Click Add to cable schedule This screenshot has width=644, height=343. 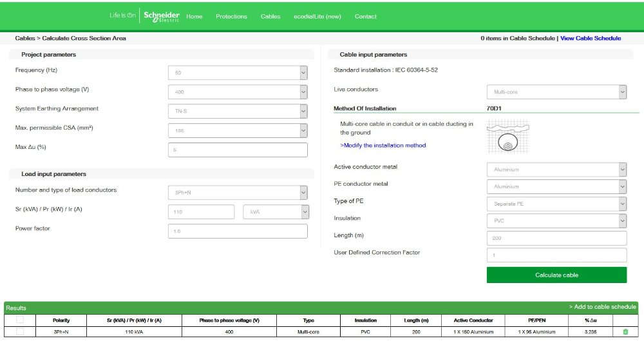click(x=603, y=307)
